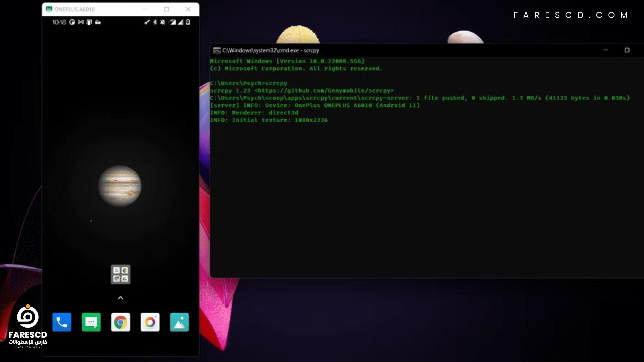644x362 pixels.
Task: Click the 'C:\Users\Psych>scrcpy' prompt line
Action: click(x=249, y=83)
